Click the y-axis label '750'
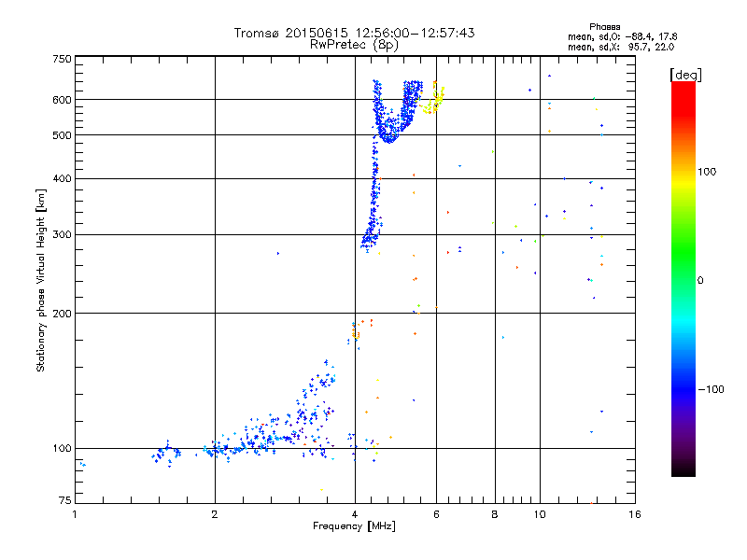 (62, 59)
